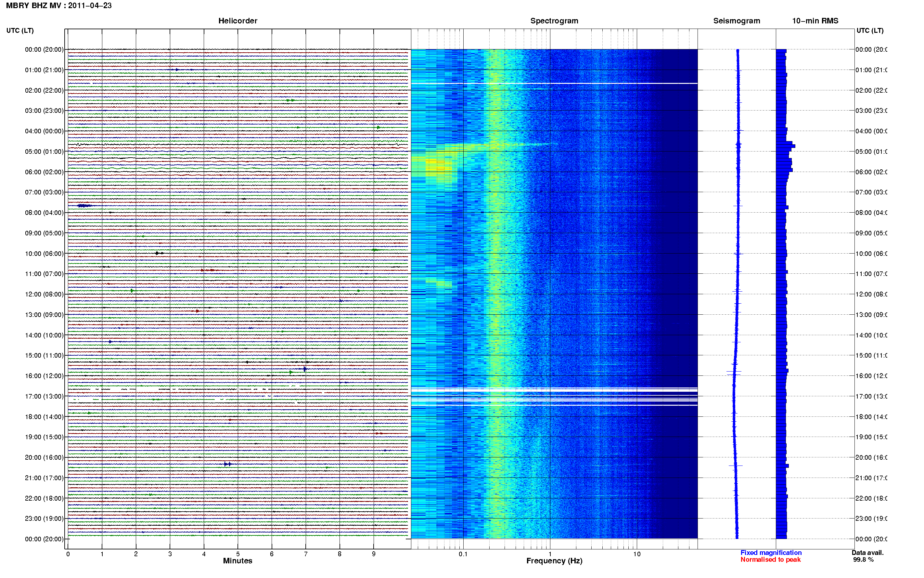The height and width of the screenshot is (578, 924).
Task: Click the left time label '12:00 (08:00)'
Action: 44,294
